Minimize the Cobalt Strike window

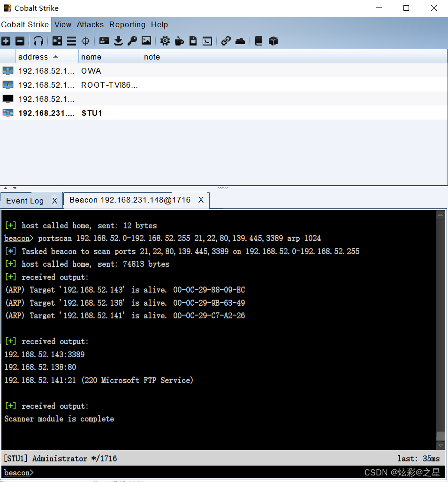click(x=379, y=8)
